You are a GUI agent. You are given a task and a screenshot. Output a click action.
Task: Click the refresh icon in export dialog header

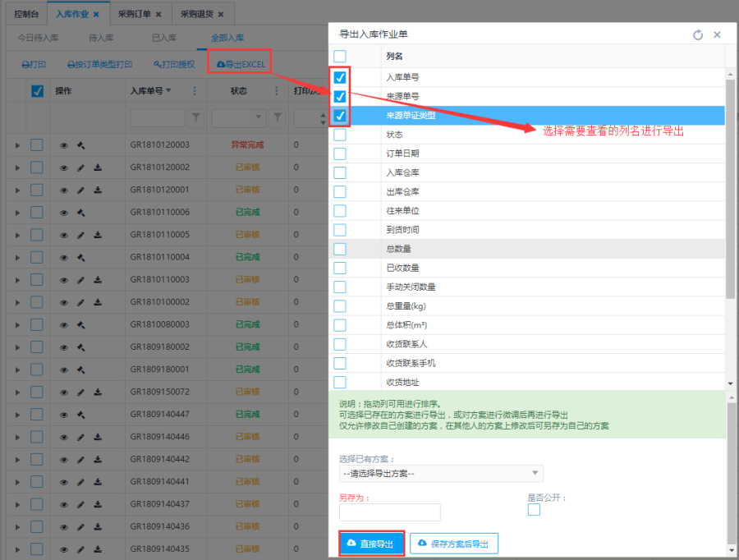[x=698, y=35]
